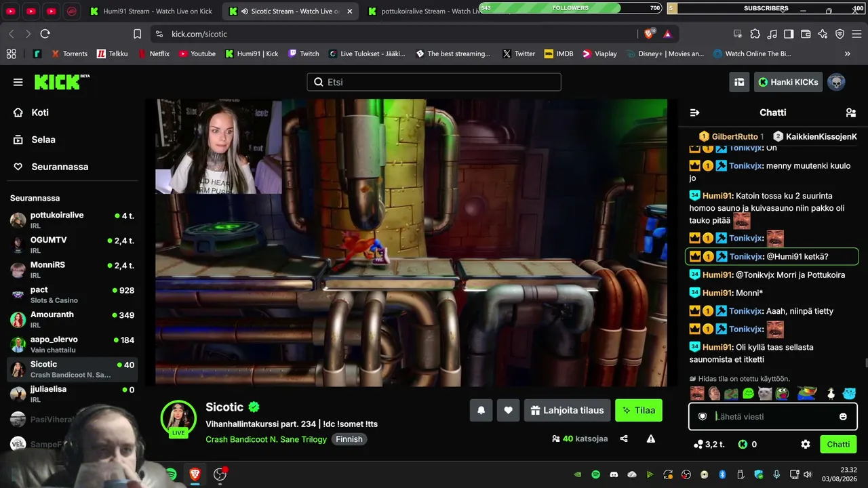Click the shield icon in chat input
This screenshot has width=868, height=488.
pos(703,417)
